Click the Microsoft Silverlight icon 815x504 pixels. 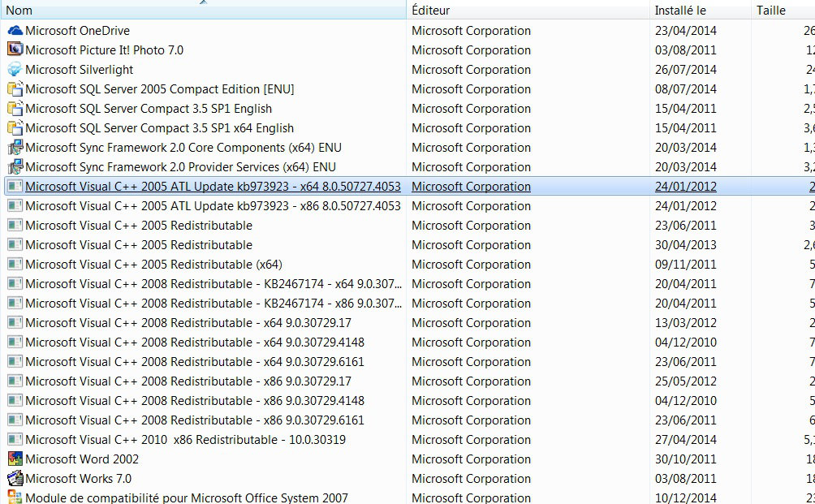tap(15, 70)
